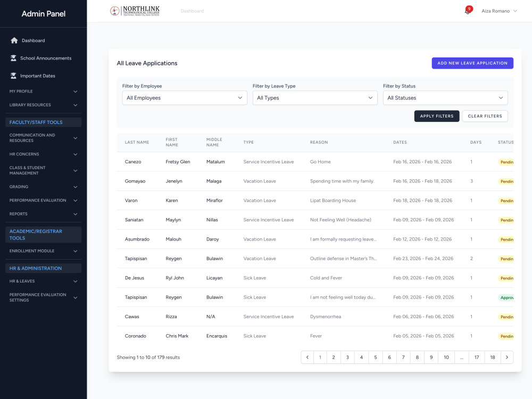The image size is (532, 399).
Task: Go to next page arrow in pagination
Action: point(507,358)
